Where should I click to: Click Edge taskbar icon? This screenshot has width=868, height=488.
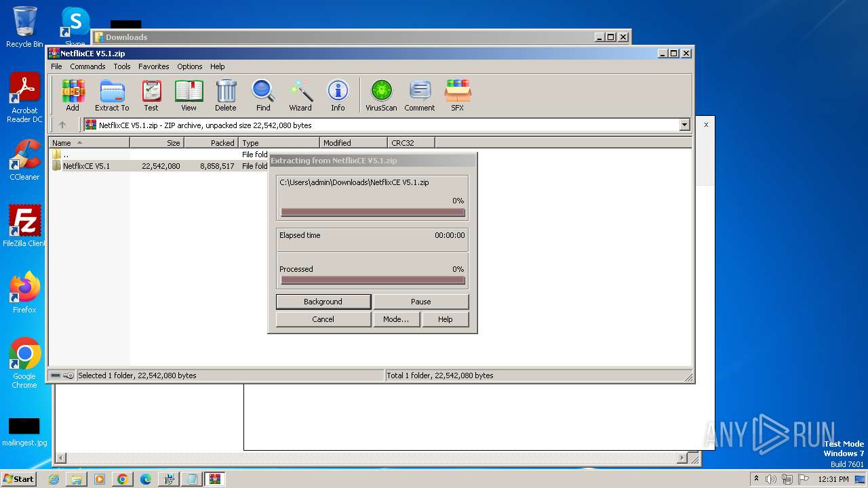(146, 479)
